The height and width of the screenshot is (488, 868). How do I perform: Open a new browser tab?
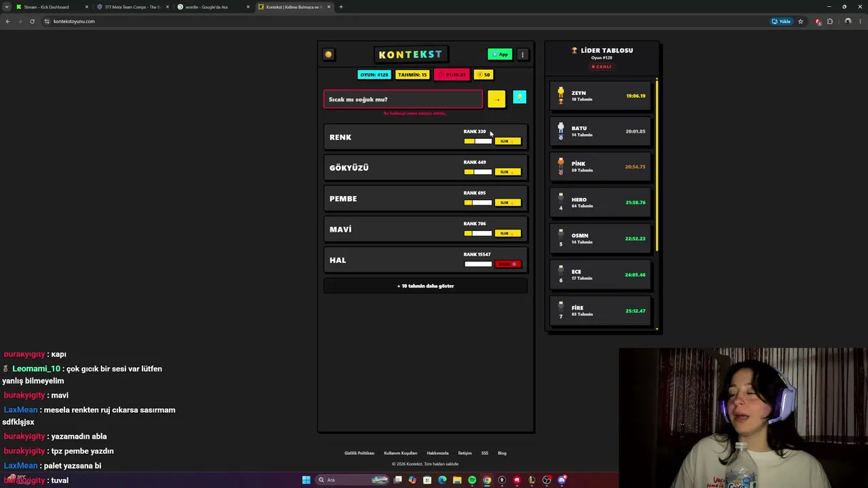pos(341,7)
